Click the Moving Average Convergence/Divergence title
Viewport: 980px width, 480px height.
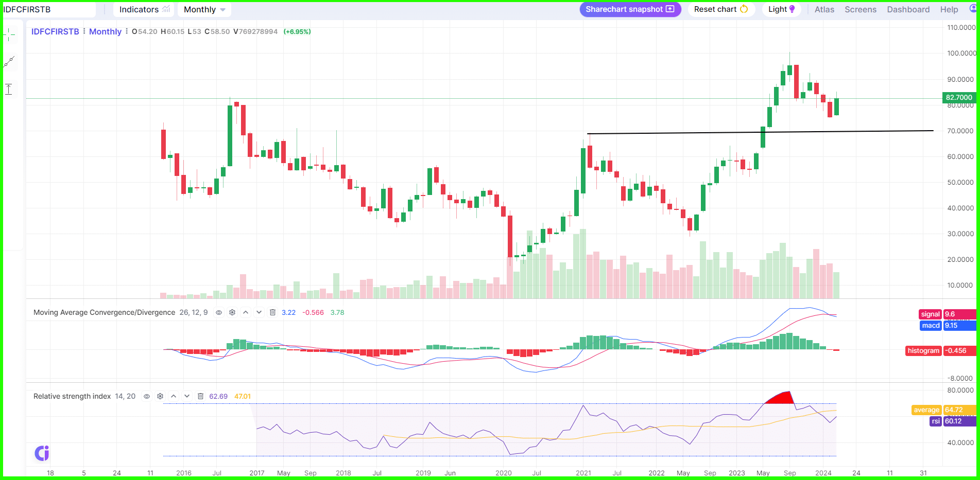click(x=104, y=312)
